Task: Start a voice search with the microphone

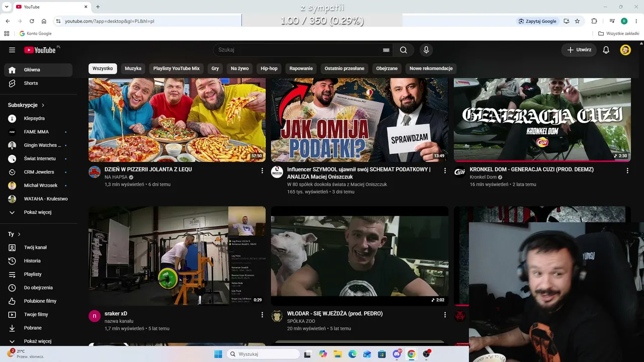Action: pos(426,50)
